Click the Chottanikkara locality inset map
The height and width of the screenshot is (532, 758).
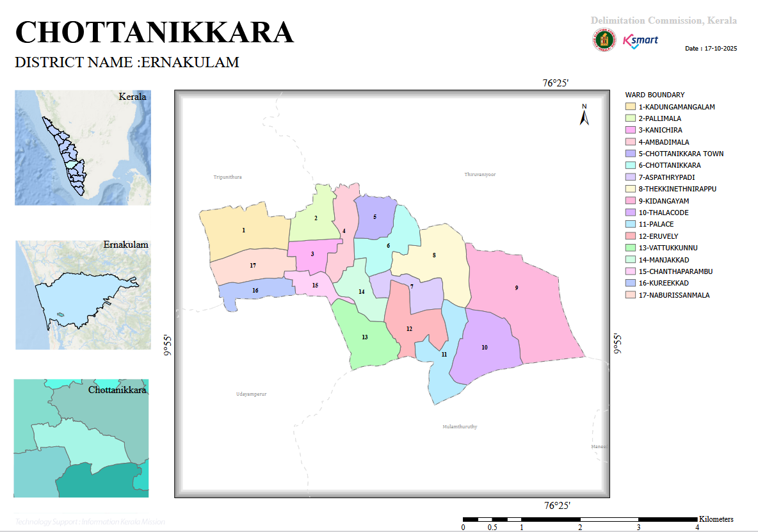coord(81,439)
